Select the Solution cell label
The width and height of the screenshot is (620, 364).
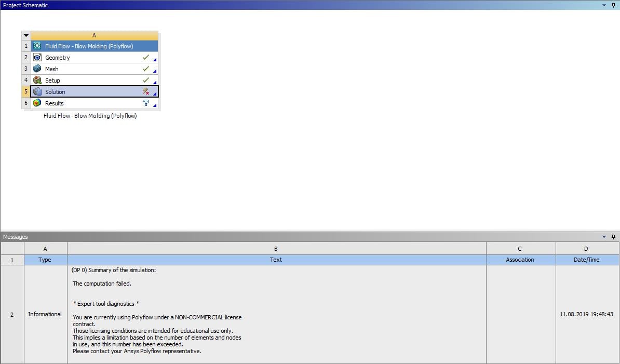(55, 92)
